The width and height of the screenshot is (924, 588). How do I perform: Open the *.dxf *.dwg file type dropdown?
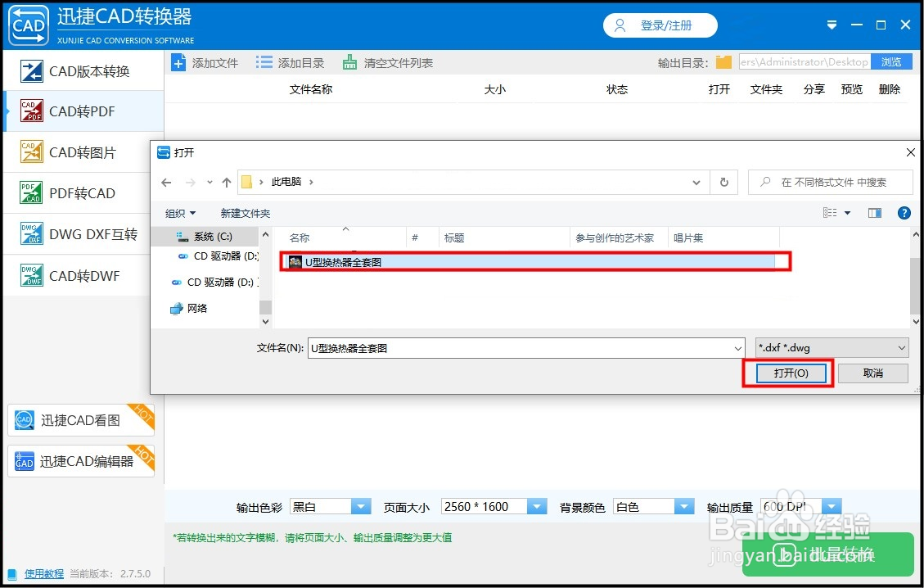click(x=832, y=348)
